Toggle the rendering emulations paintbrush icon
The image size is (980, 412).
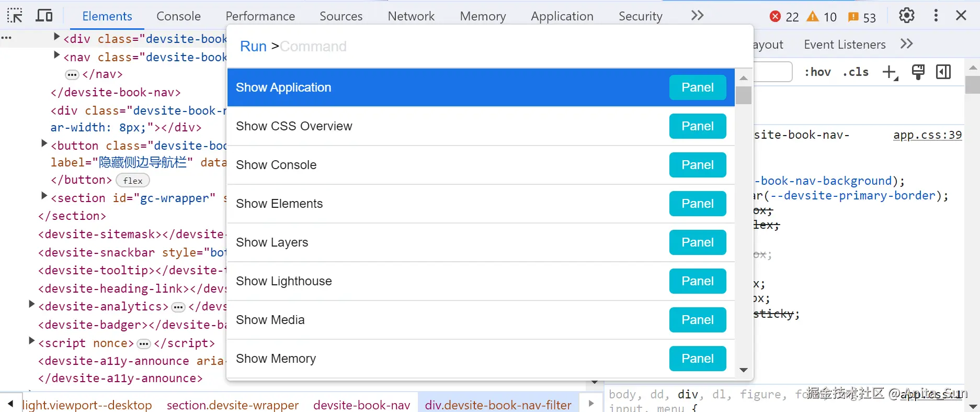point(918,72)
